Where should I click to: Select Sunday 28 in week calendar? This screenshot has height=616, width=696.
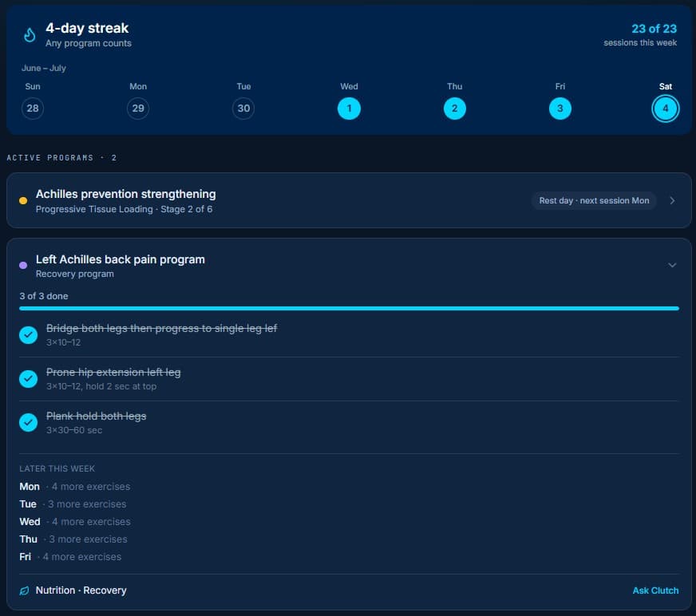coord(33,109)
